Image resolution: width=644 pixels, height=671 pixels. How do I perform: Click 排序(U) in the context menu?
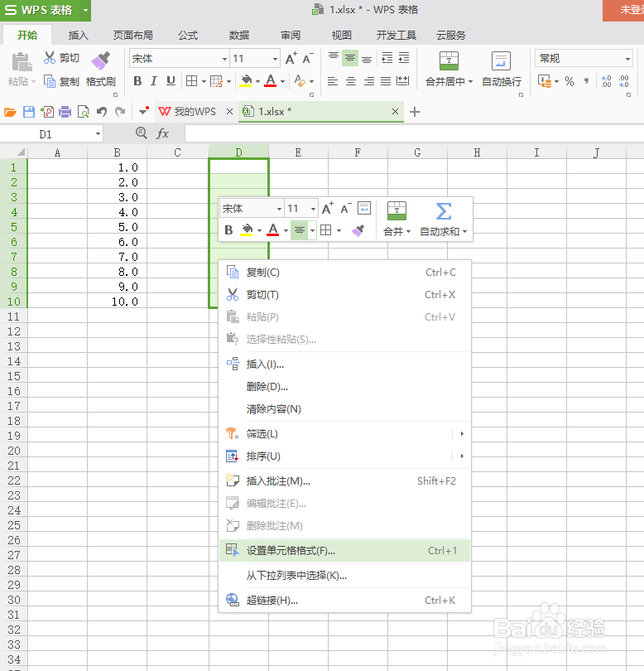tap(344, 456)
